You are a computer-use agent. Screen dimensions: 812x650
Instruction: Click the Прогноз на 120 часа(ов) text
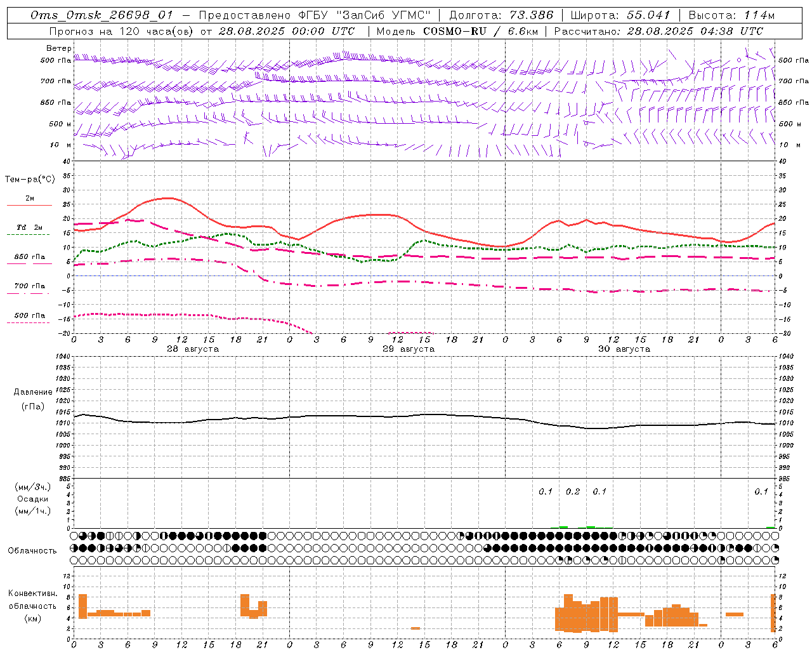[x=122, y=31]
